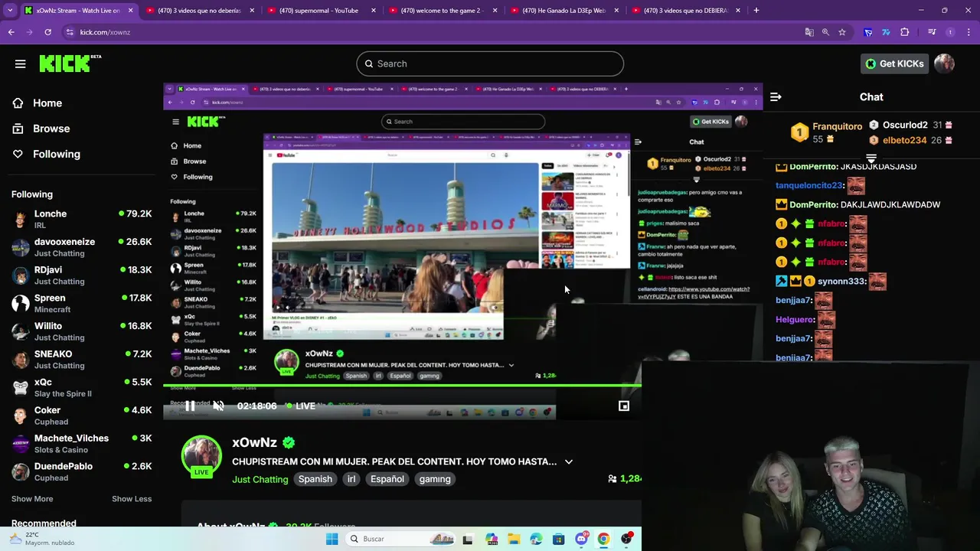Select the Español tag
Viewport: 980px width, 551px height.
pos(387,479)
